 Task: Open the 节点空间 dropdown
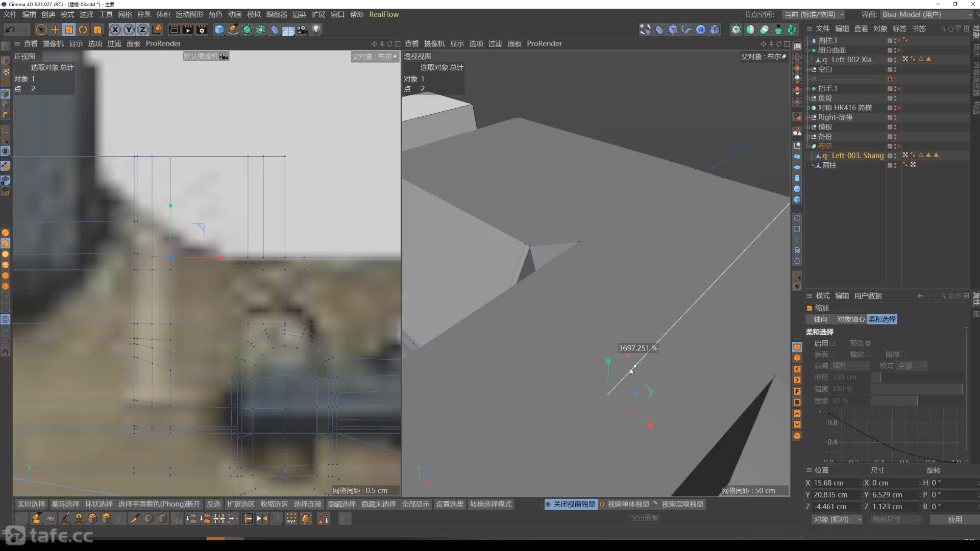(x=814, y=14)
